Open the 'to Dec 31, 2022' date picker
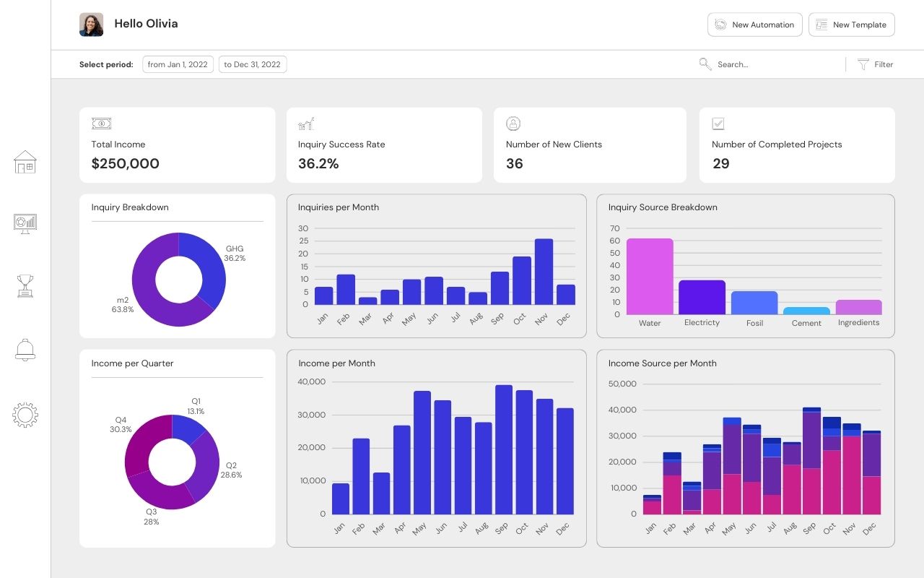This screenshot has width=924, height=578. (x=252, y=64)
